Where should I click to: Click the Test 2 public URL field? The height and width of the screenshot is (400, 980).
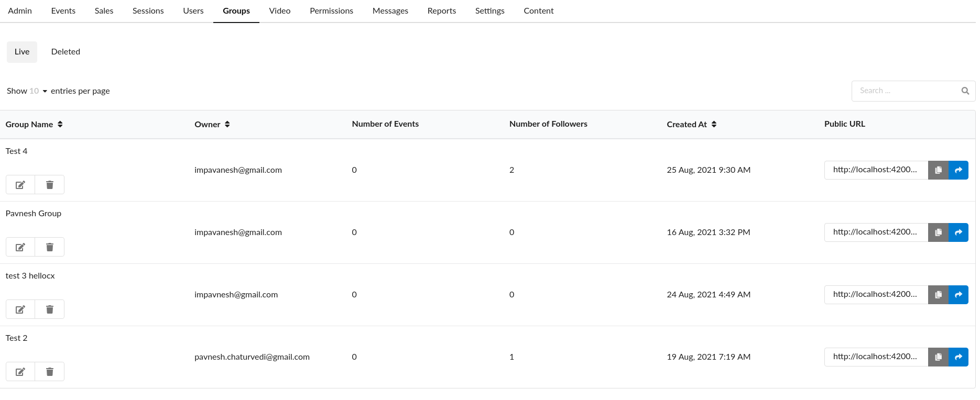tap(876, 357)
